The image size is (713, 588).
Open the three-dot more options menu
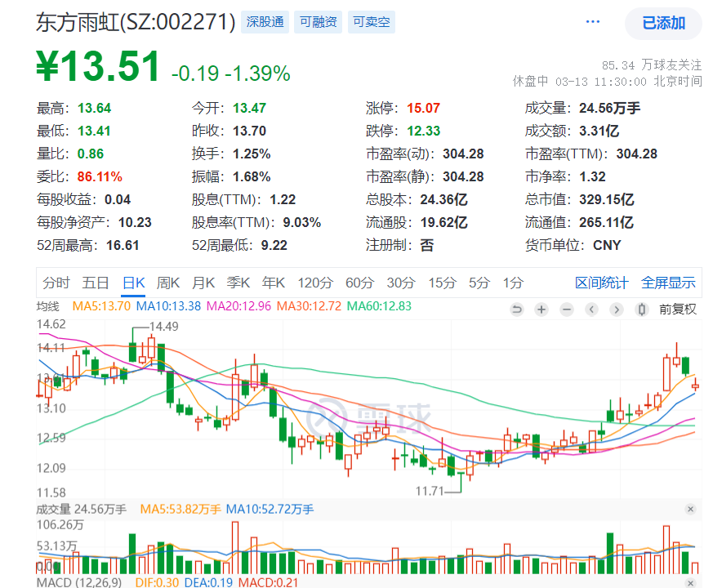(x=592, y=21)
